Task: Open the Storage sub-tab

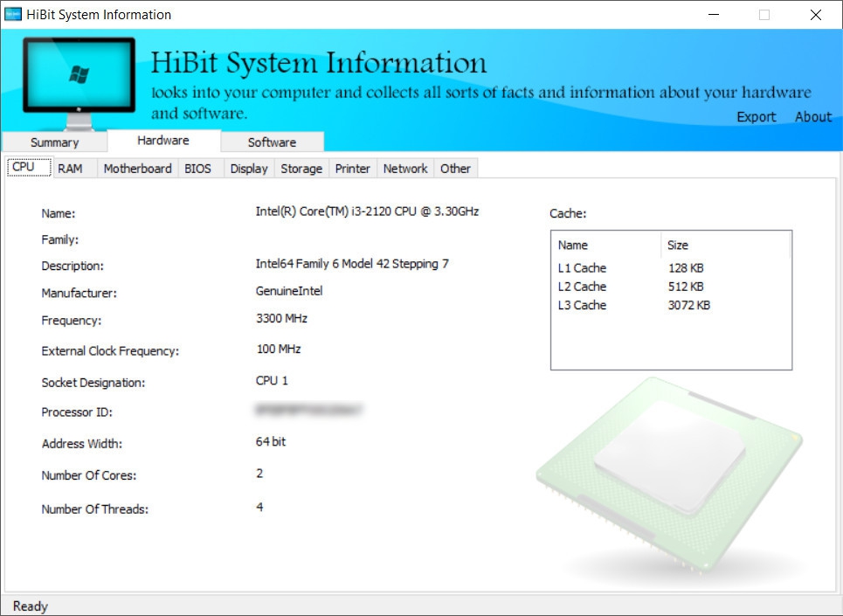Action: 301,169
